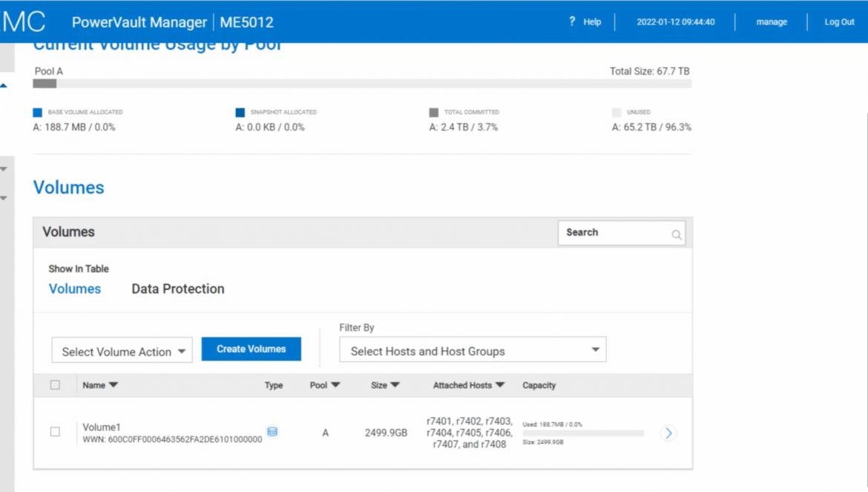Switch to the Volumes table tab
868x492 pixels.
(x=75, y=289)
